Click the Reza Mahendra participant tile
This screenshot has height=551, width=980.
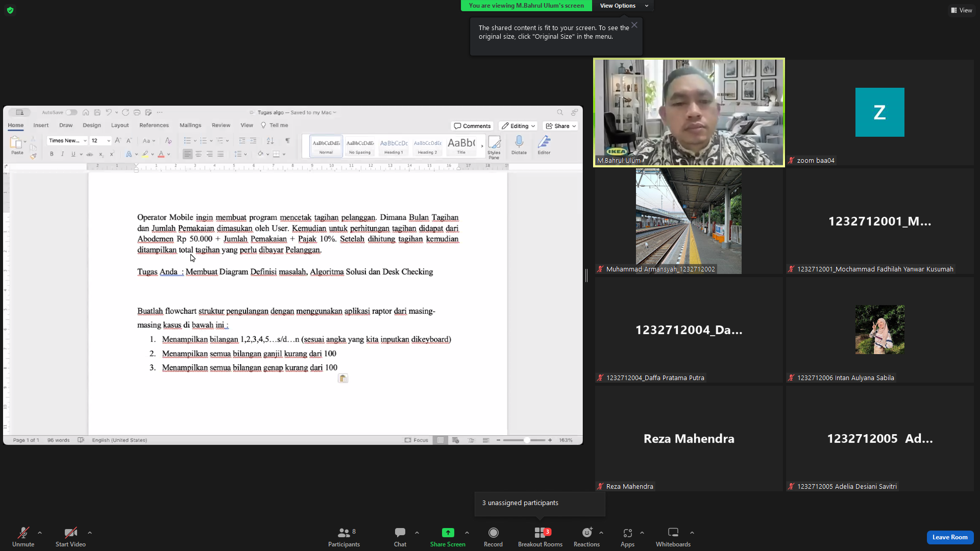tap(689, 438)
